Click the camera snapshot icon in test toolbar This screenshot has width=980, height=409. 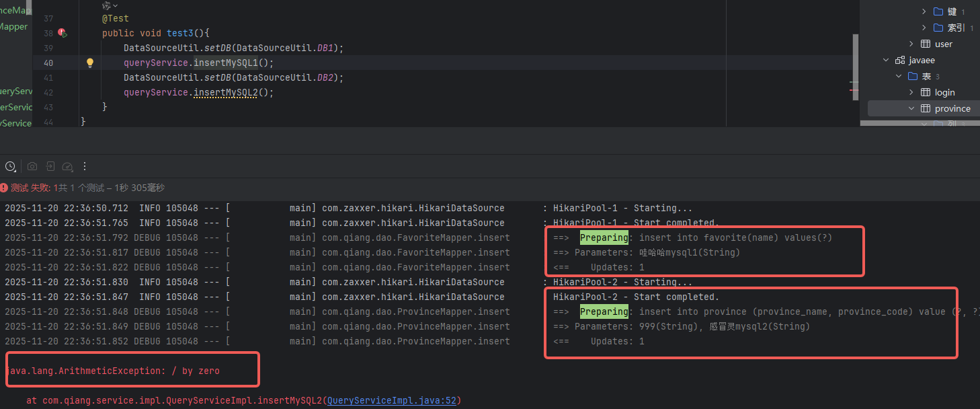(32, 166)
